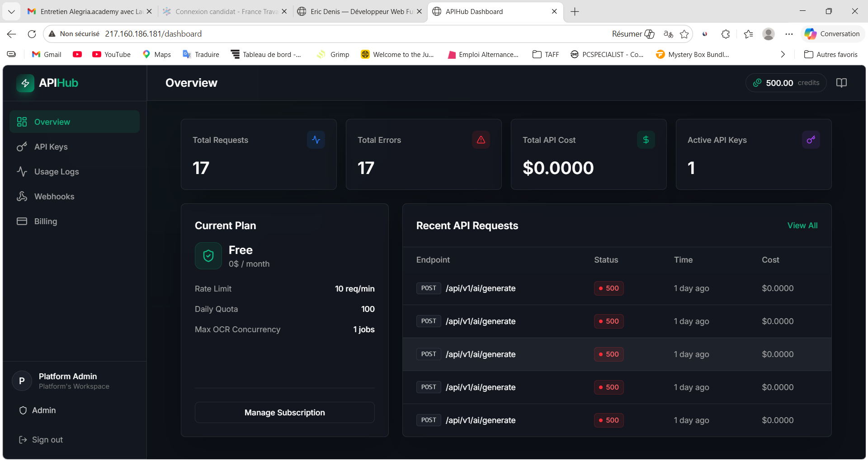The height and width of the screenshot is (461, 868).
Task: Open Maps bookmark
Action: pos(156,54)
